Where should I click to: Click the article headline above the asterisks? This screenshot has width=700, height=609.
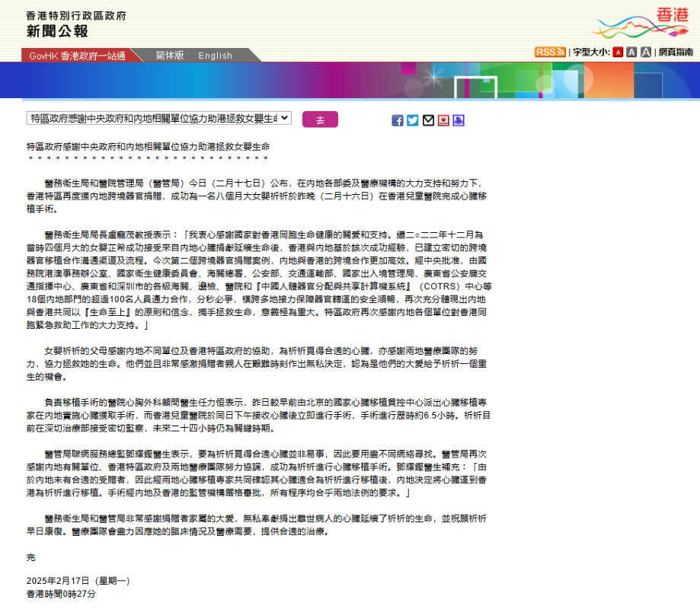coord(148,145)
